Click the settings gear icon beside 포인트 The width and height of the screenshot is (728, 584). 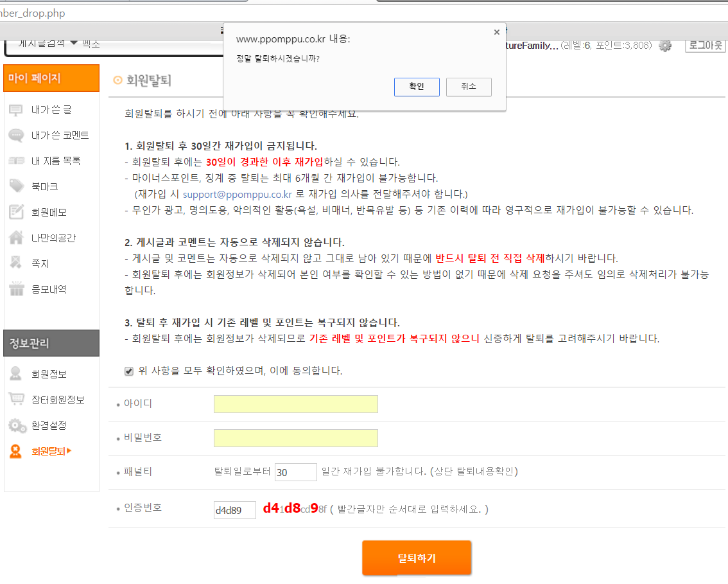665,46
